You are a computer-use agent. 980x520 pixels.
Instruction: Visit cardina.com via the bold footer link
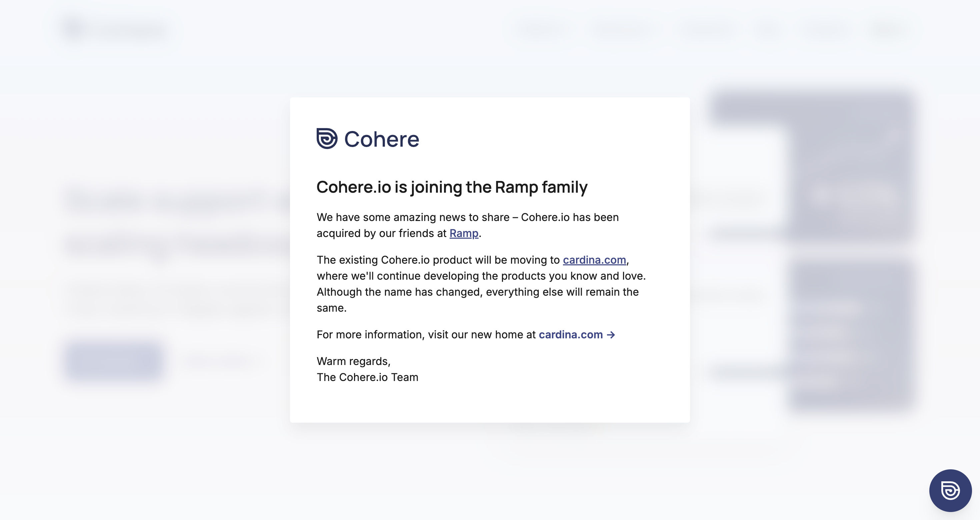pyautogui.click(x=570, y=335)
